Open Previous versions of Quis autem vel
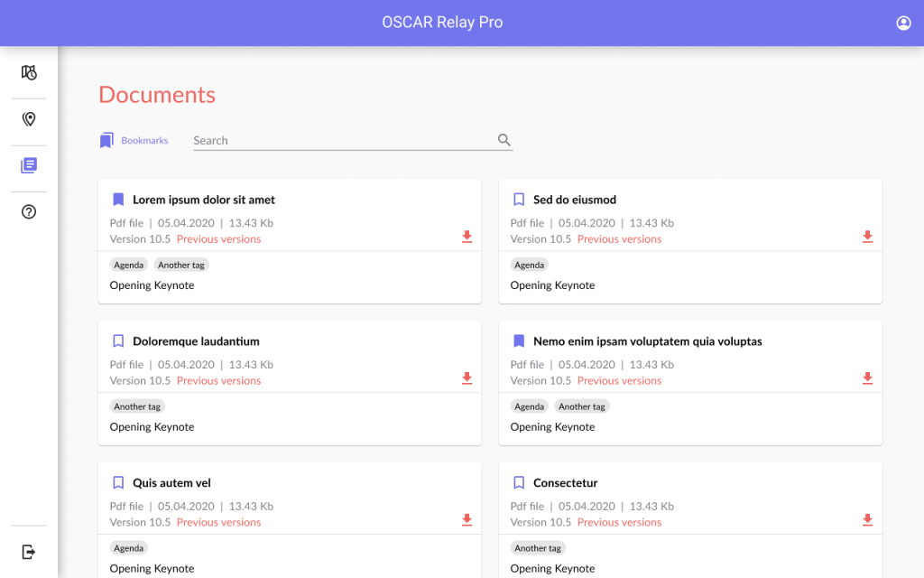Screen dimensions: 924x578 pos(218,522)
